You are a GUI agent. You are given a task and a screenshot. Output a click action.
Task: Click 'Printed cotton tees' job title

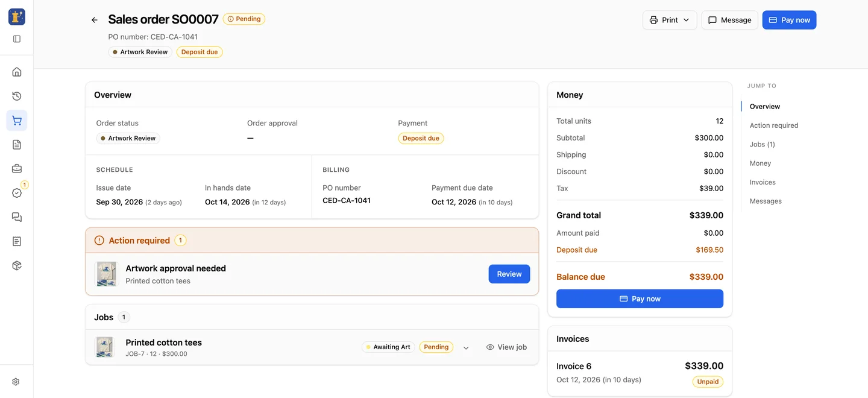click(164, 343)
